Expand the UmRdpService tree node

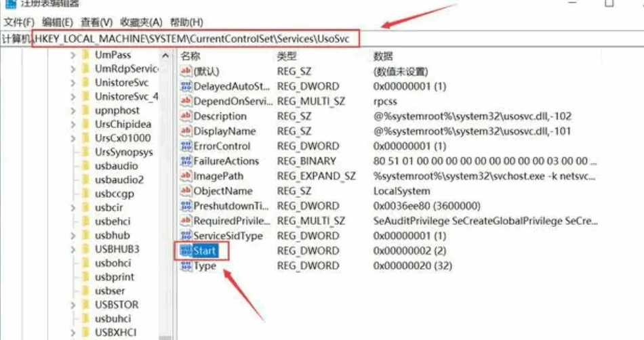[x=73, y=68]
